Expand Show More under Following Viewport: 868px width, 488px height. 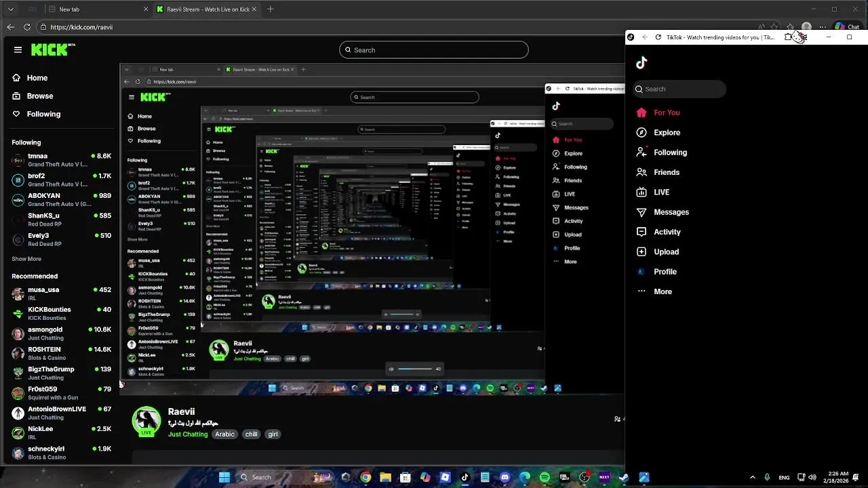pos(26,259)
